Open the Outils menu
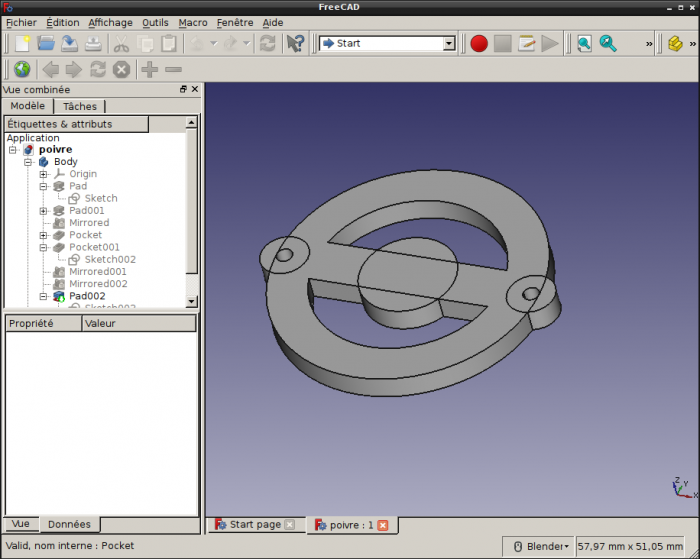This screenshot has height=559, width=700. (x=155, y=22)
